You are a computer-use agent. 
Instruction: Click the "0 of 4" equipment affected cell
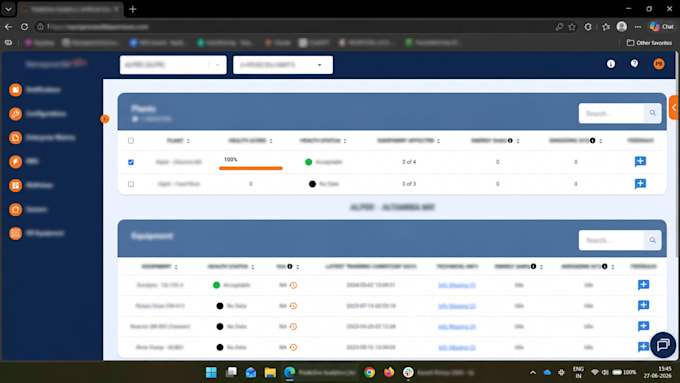tap(409, 162)
